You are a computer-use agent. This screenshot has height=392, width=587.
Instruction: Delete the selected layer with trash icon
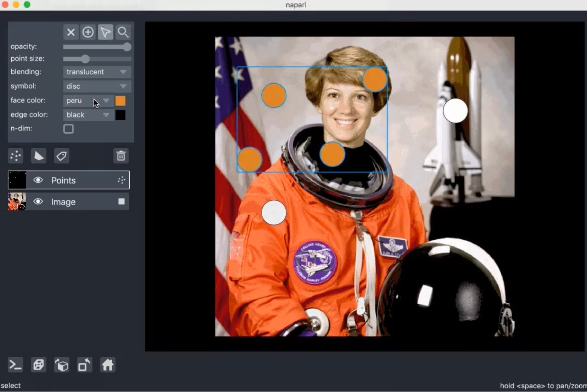[x=121, y=156]
